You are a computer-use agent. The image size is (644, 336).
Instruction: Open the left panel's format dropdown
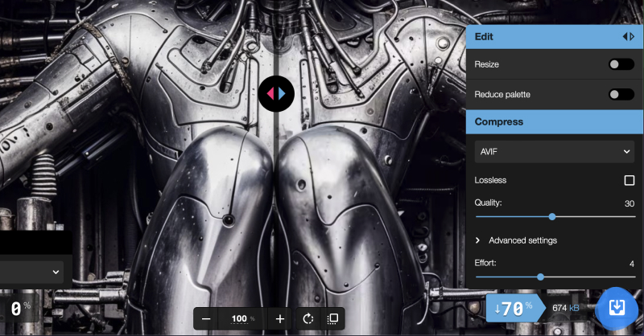(x=32, y=272)
